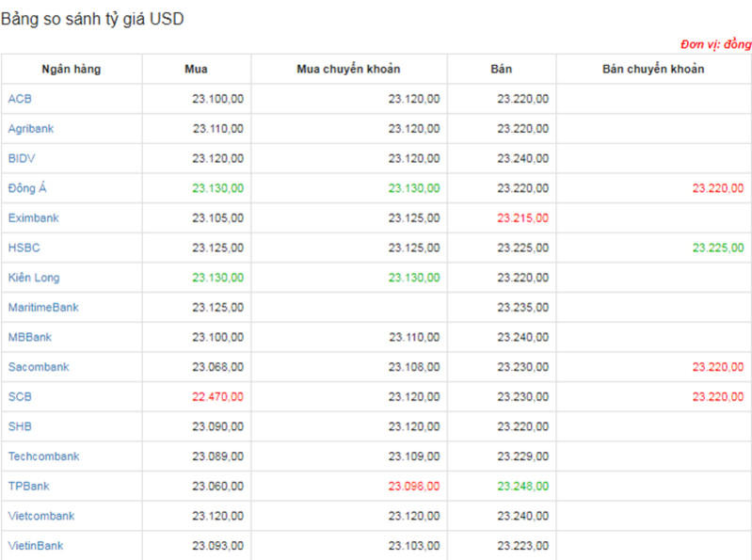Open the MBBank link

click(30, 337)
